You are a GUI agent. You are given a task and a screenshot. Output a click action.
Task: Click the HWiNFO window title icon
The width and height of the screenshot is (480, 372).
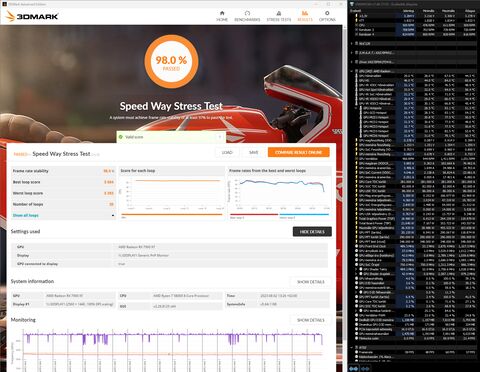tap(352, 4)
